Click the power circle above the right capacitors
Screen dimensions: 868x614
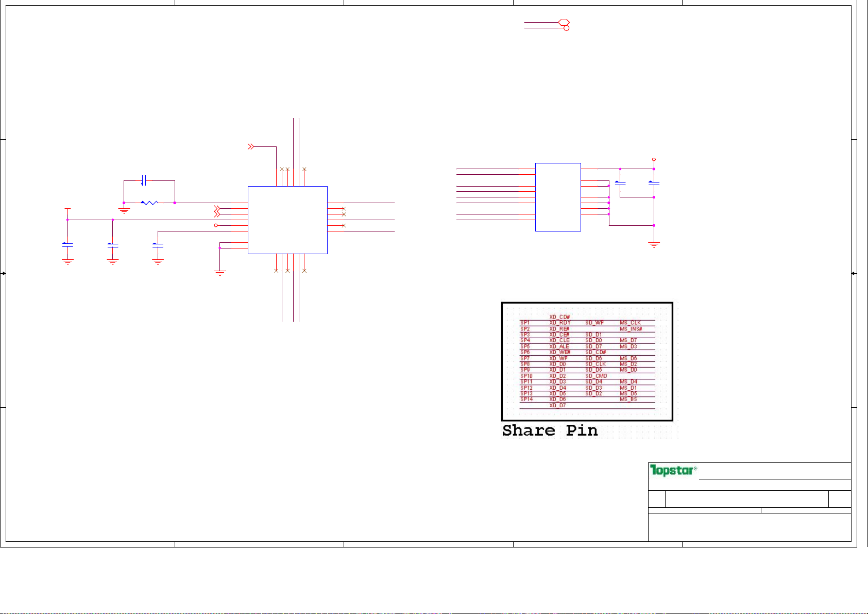coord(654,160)
